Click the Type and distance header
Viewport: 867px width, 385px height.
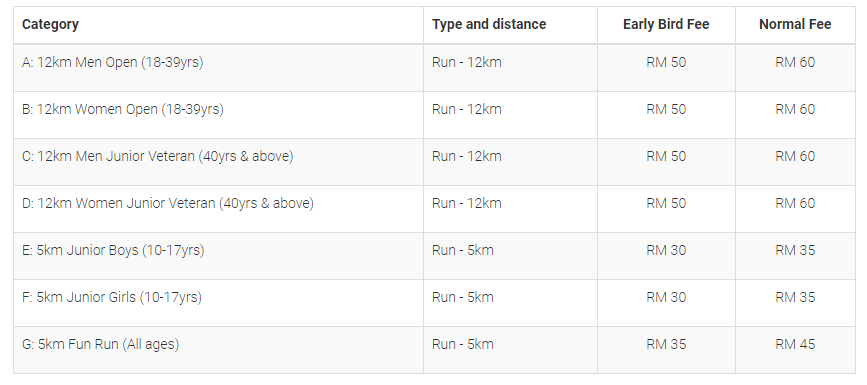pos(489,24)
